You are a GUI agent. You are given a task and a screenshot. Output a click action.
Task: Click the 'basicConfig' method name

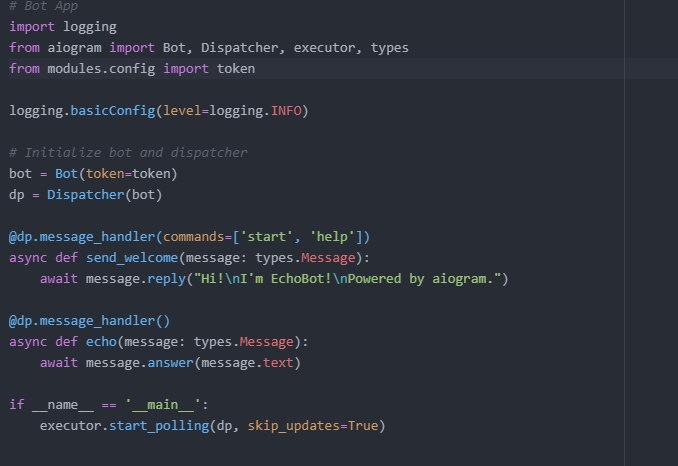(x=112, y=111)
